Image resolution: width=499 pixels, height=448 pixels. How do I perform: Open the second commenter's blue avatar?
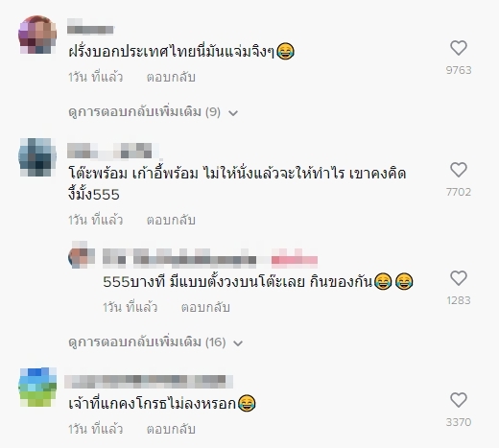point(37,157)
